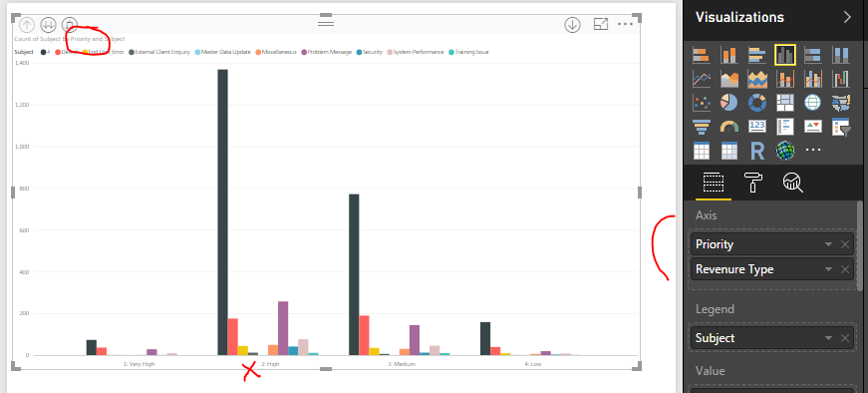Switch to the Format paint roller tab
Viewport: 868px width, 393px height.
coord(752,182)
